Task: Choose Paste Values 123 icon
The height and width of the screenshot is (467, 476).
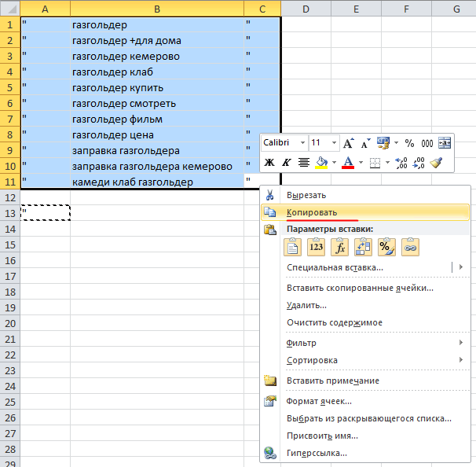Action: 316,247
